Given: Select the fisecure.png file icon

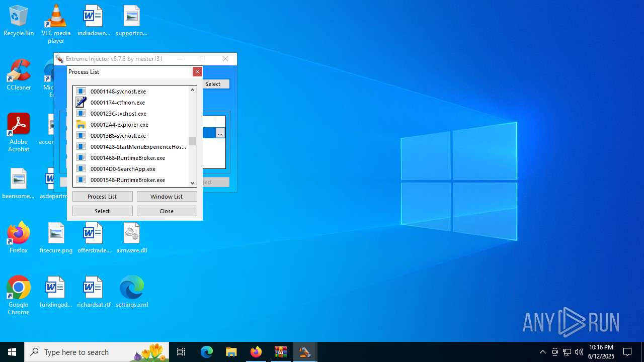Looking at the screenshot, I should click(56, 238).
